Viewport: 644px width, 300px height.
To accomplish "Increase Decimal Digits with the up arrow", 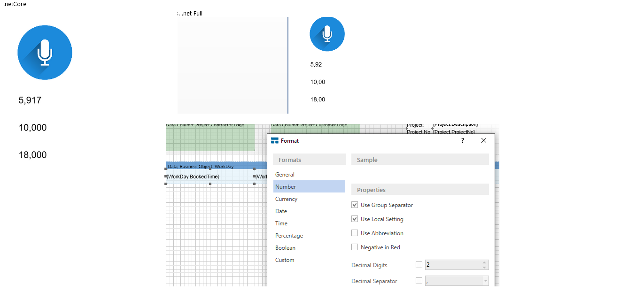I will [x=484, y=263].
